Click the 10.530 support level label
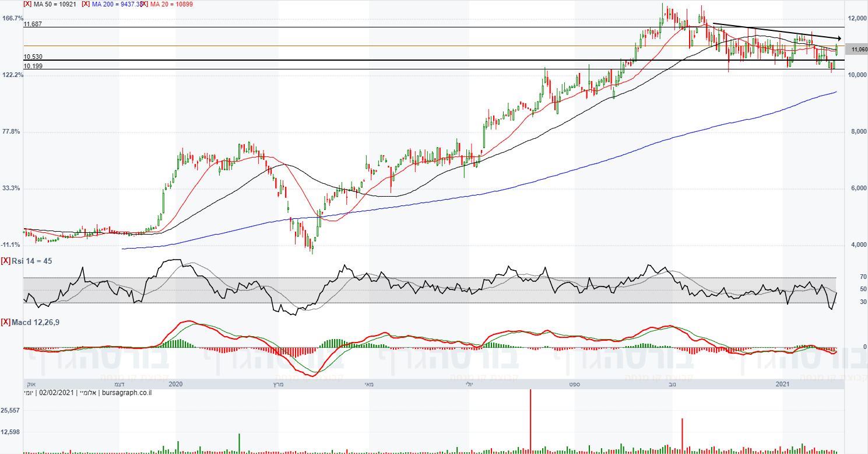868x454 pixels. point(33,57)
